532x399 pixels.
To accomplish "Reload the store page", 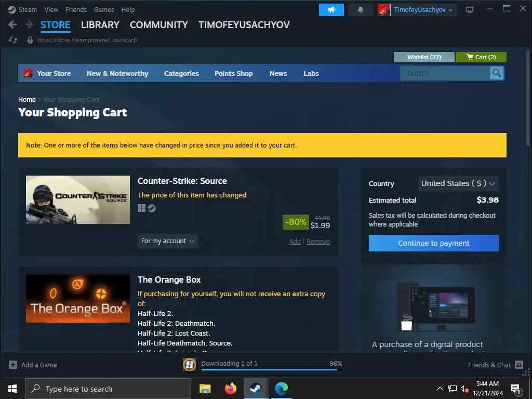I will pyautogui.click(x=13, y=40).
